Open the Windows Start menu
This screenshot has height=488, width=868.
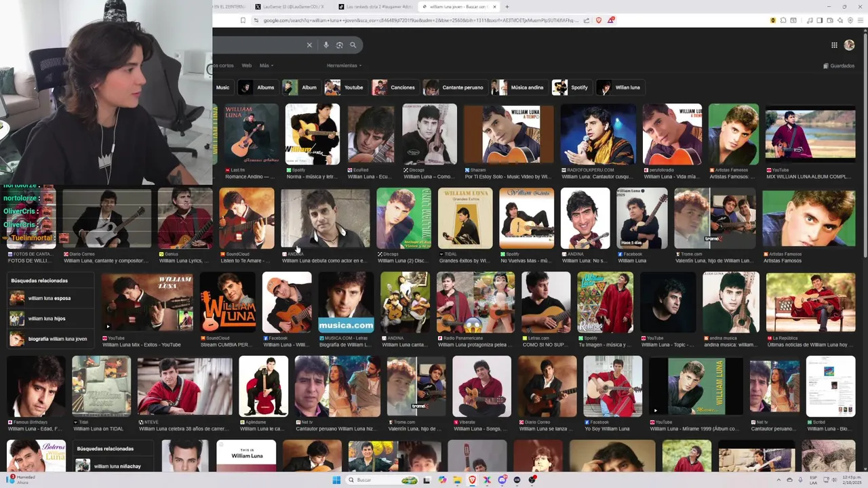[336, 480]
